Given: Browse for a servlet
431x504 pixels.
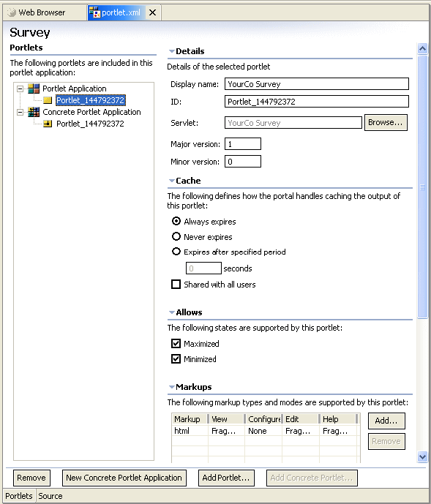Looking at the screenshot, I should tap(386, 122).
